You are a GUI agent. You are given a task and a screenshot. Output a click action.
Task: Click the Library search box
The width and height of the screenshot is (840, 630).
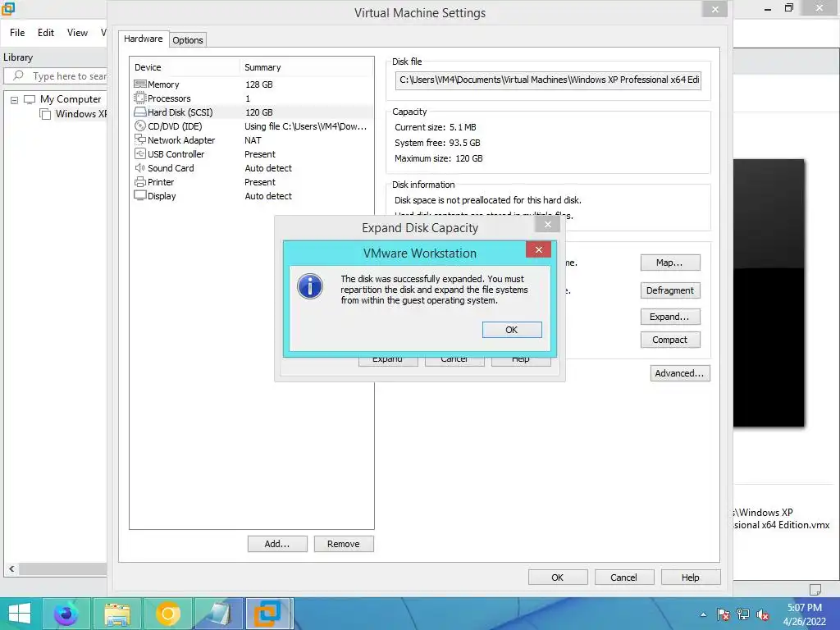coord(56,76)
